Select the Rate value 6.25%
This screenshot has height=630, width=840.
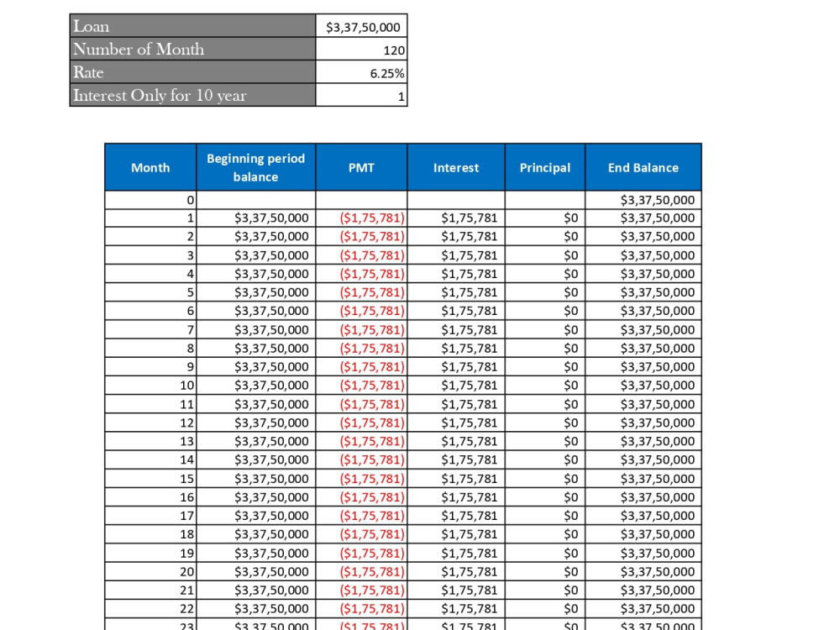point(361,72)
